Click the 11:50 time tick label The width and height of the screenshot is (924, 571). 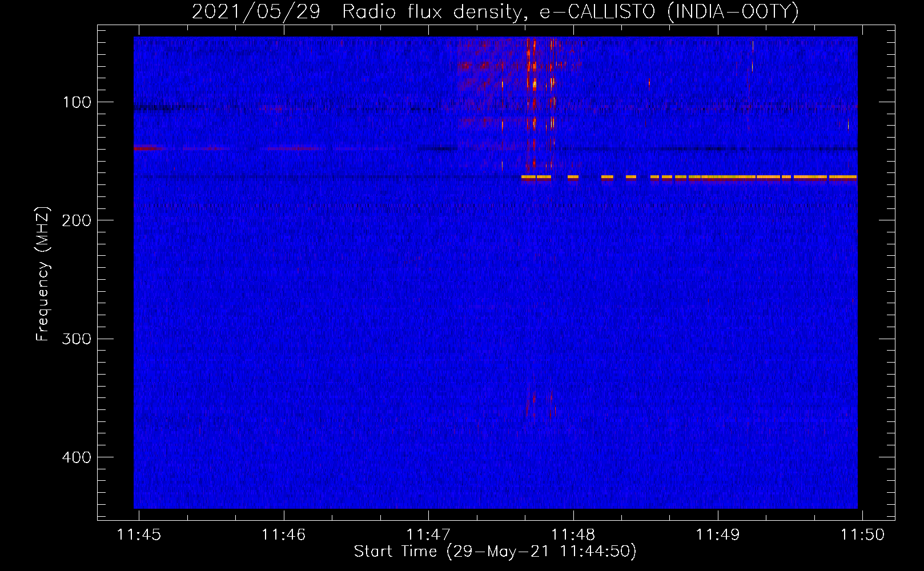tap(862, 534)
